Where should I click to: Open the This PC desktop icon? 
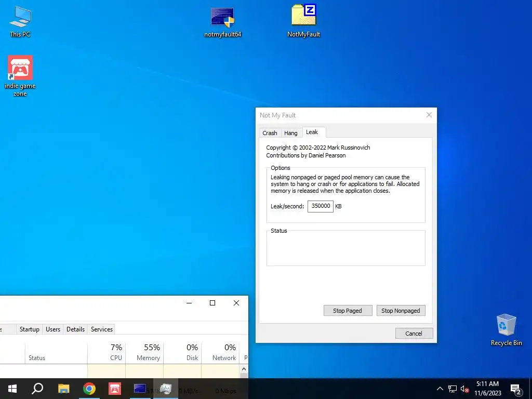click(20, 21)
